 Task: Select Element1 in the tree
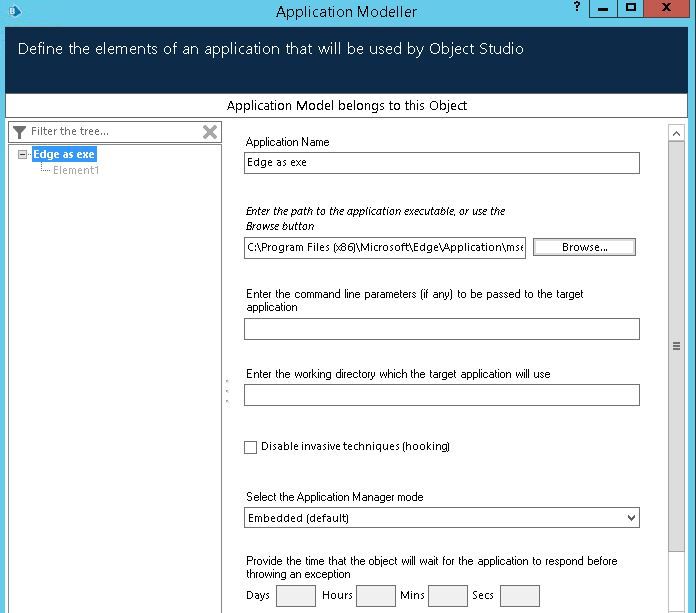[x=76, y=170]
